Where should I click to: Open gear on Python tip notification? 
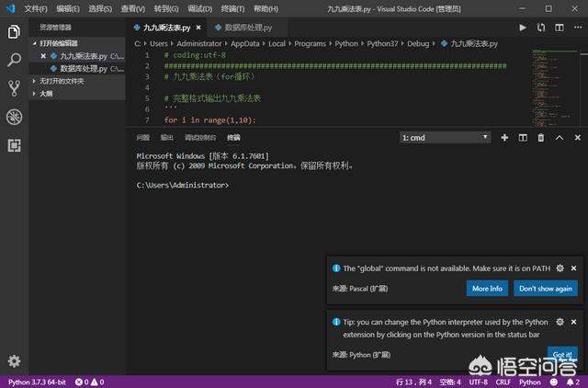(560, 322)
